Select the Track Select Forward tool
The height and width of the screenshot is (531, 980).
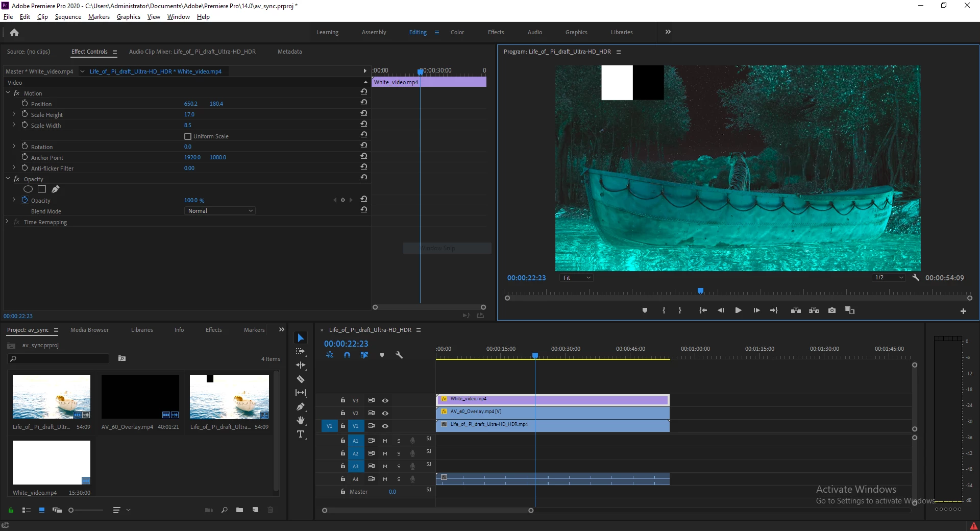click(301, 351)
